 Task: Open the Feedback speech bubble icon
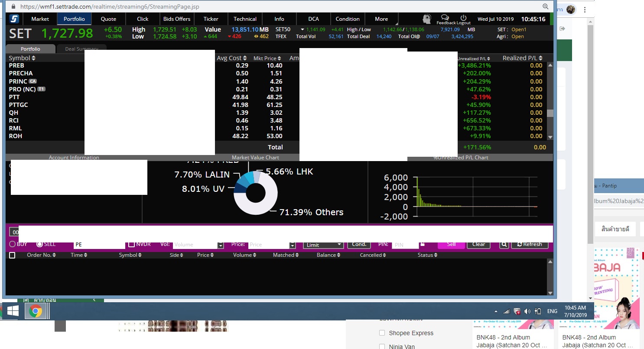pos(445,17)
